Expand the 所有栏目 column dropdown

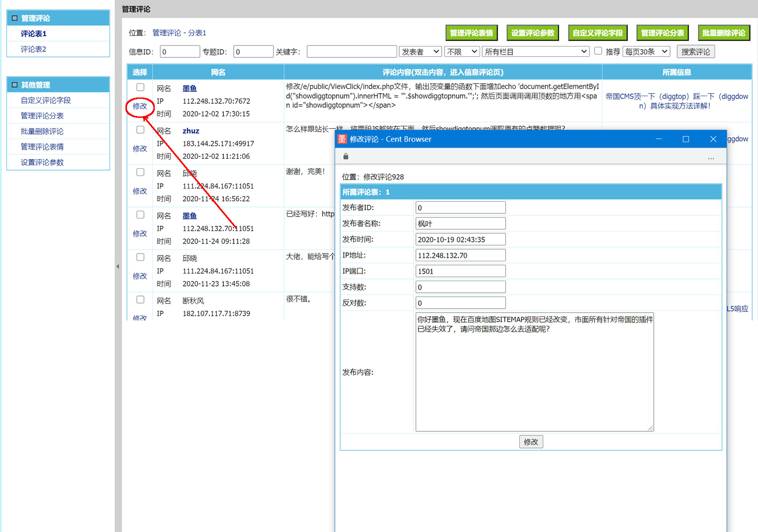point(536,52)
